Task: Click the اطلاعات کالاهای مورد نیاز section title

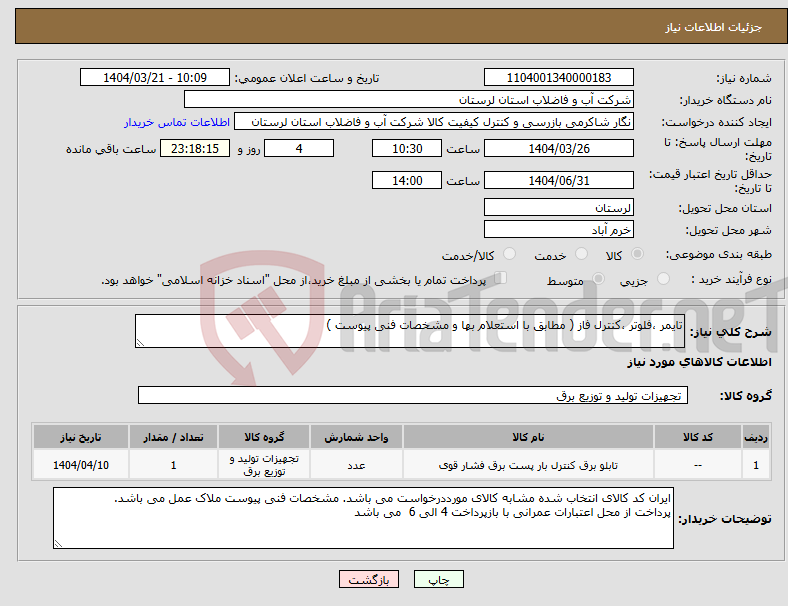Action: point(699,362)
